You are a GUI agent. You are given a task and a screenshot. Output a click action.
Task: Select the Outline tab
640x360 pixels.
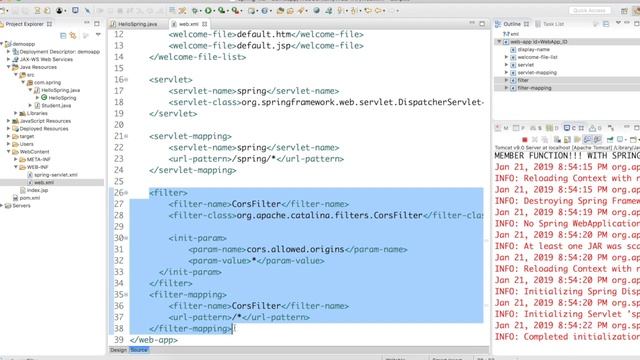[512, 24]
